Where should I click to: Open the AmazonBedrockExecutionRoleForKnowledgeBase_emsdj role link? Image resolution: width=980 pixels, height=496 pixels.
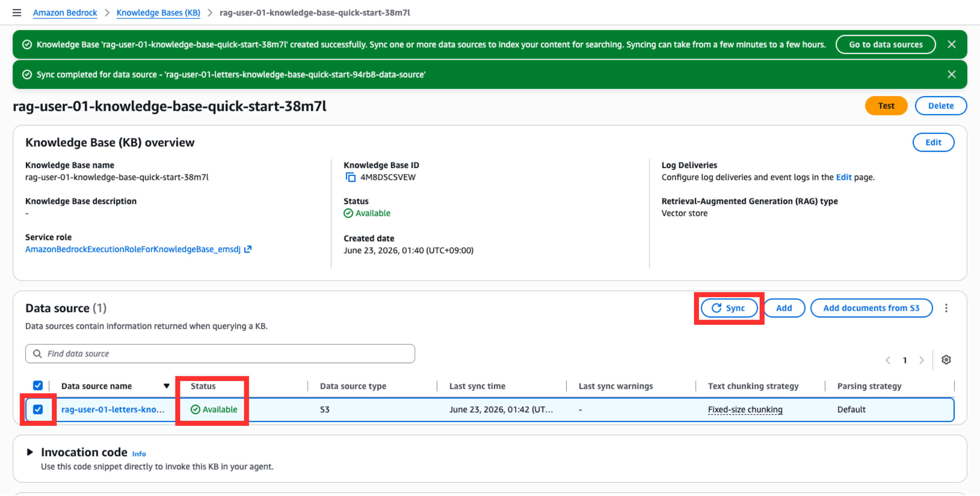click(138, 249)
